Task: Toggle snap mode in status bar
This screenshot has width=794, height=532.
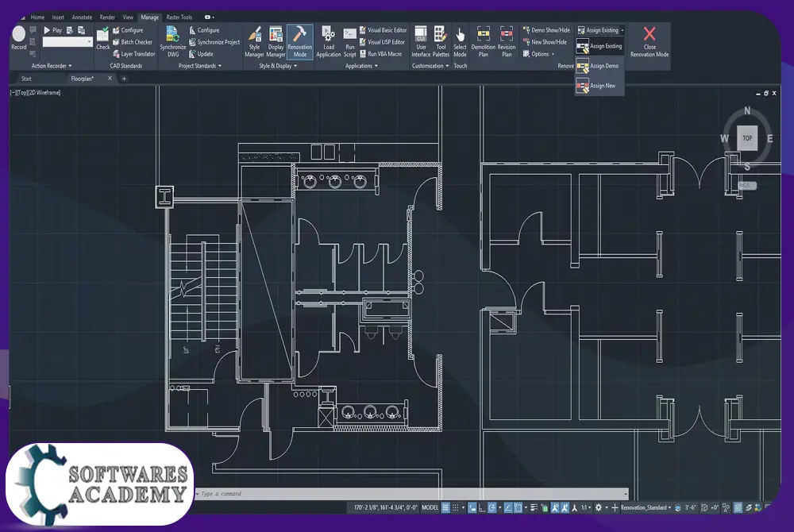Action: (455, 507)
